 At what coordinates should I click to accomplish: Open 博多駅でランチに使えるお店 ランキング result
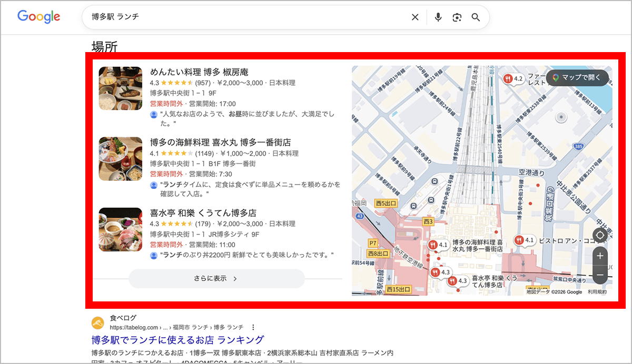tap(177, 340)
